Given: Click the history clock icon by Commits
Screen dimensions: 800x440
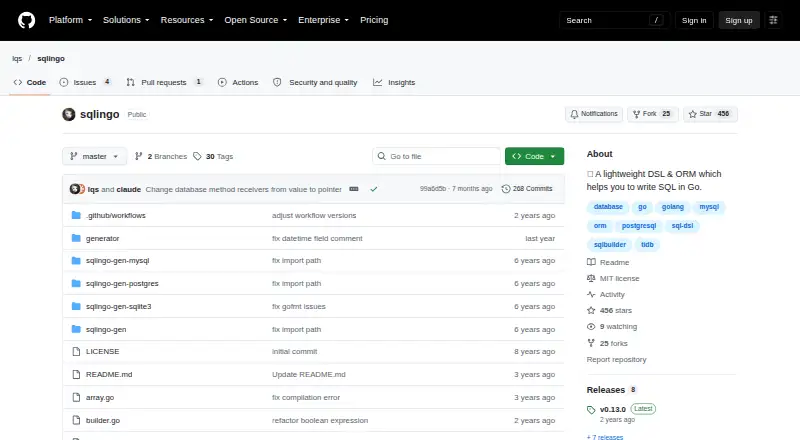Looking at the screenshot, I should click(x=506, y=189).
